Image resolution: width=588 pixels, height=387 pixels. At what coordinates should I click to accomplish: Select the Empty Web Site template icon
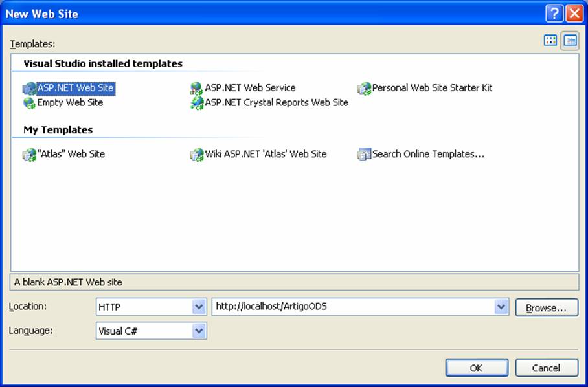point(29,103)
